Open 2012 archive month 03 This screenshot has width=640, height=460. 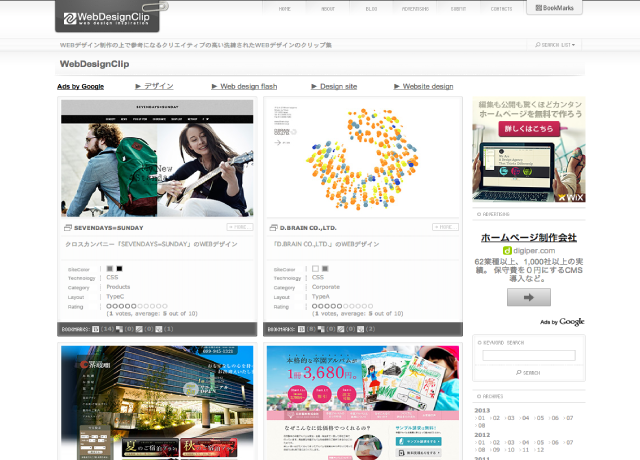coord(510,442)
